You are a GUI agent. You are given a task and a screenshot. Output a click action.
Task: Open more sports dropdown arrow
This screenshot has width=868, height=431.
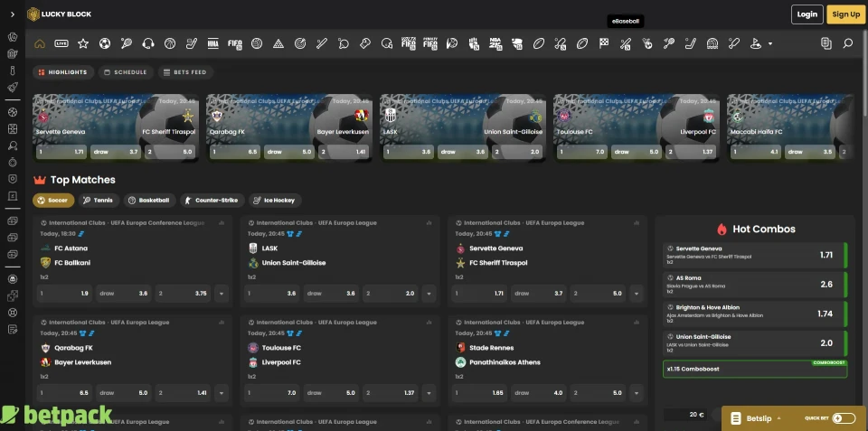[770, 43]
